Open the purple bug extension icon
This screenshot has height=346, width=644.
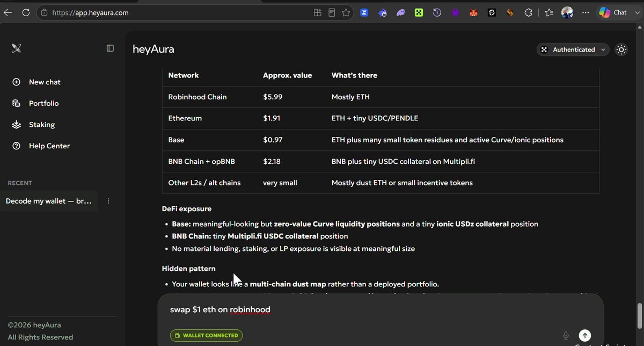455,12
